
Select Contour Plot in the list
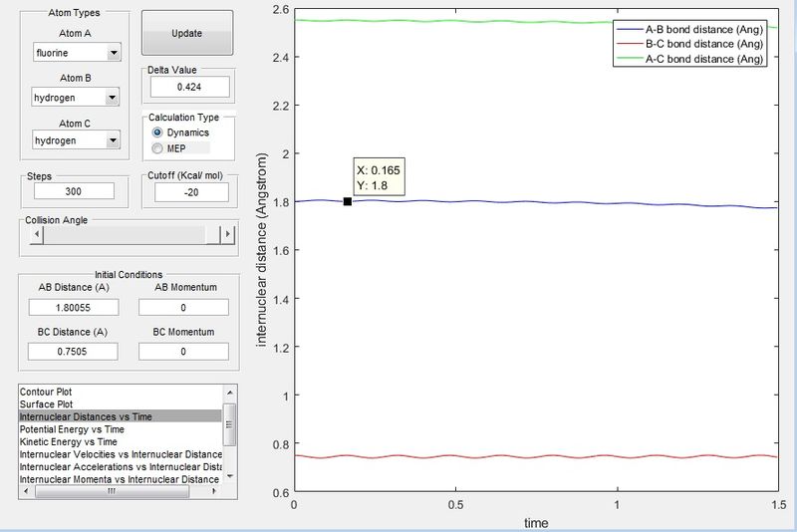[x=121, y=392]
